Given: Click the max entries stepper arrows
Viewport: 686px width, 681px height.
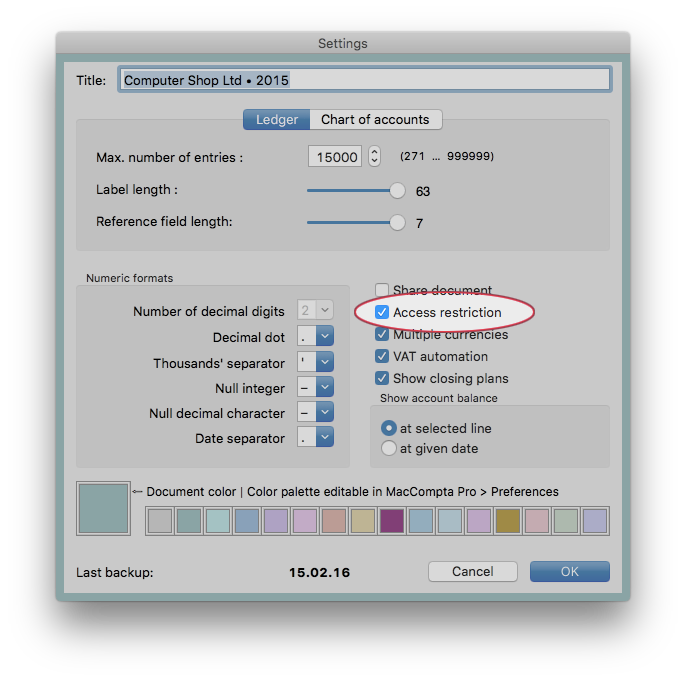Looking at the screenshot, I should coord(374,156).
